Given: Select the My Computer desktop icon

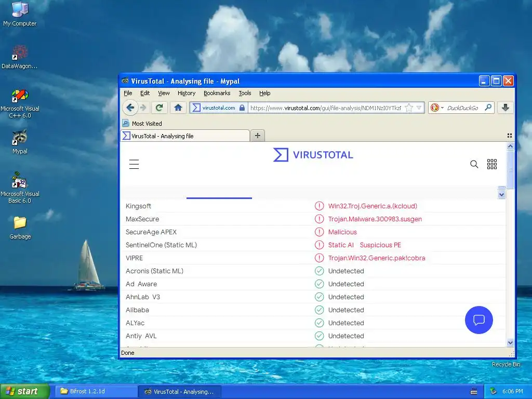Looking at the screenshot, I should pos(20,14).
